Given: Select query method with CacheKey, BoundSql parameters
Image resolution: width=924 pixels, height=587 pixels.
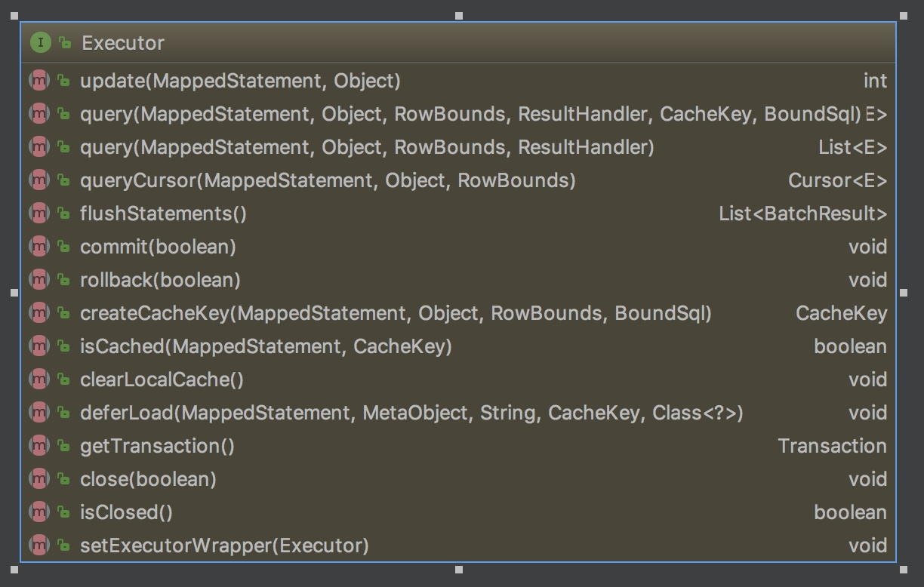Looking at the screenshot, I should [x=470, y=114].
